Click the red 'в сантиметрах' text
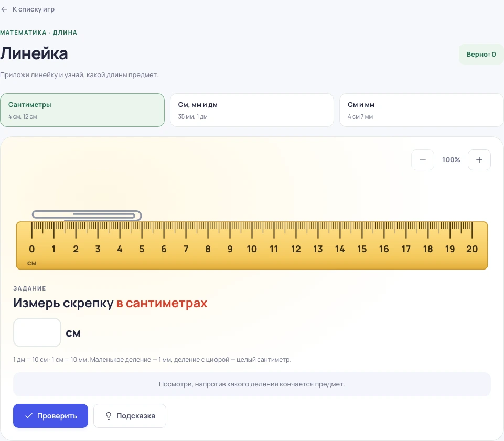The height and width of the screenshot is (441, 504). pos(162,303)
